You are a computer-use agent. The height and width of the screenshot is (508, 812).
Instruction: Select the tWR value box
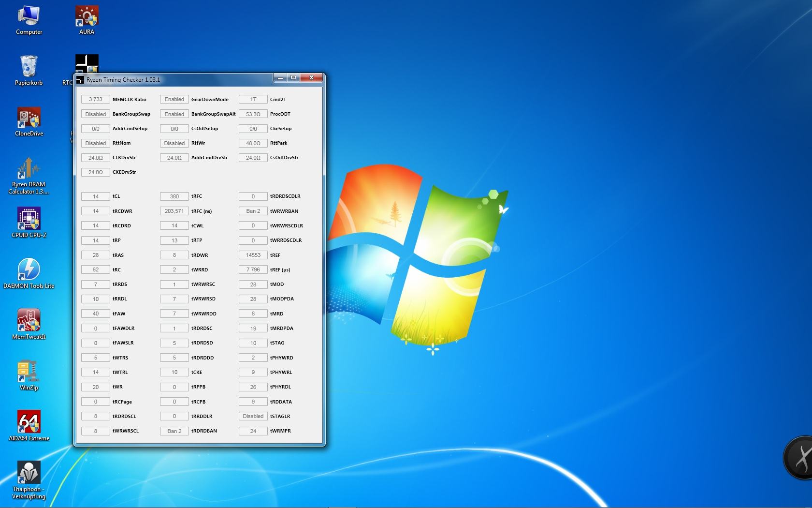96,387
